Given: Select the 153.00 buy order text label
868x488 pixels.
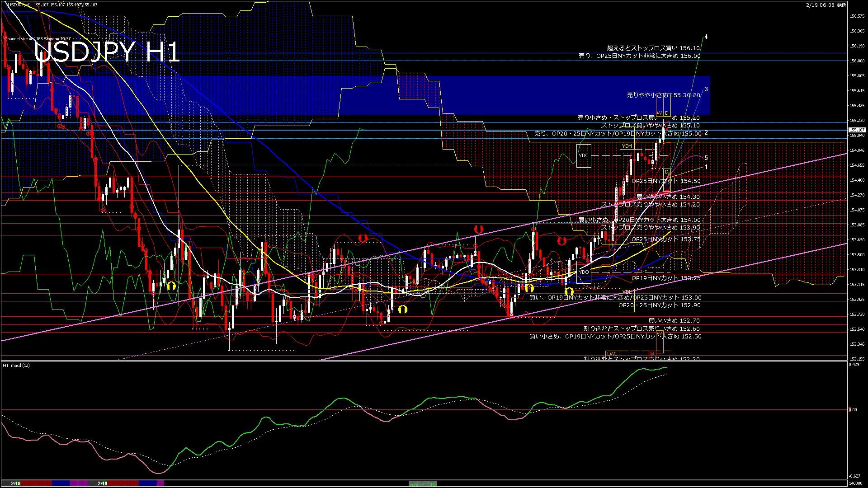Looking at the screenshot, I should pos(615,298).
